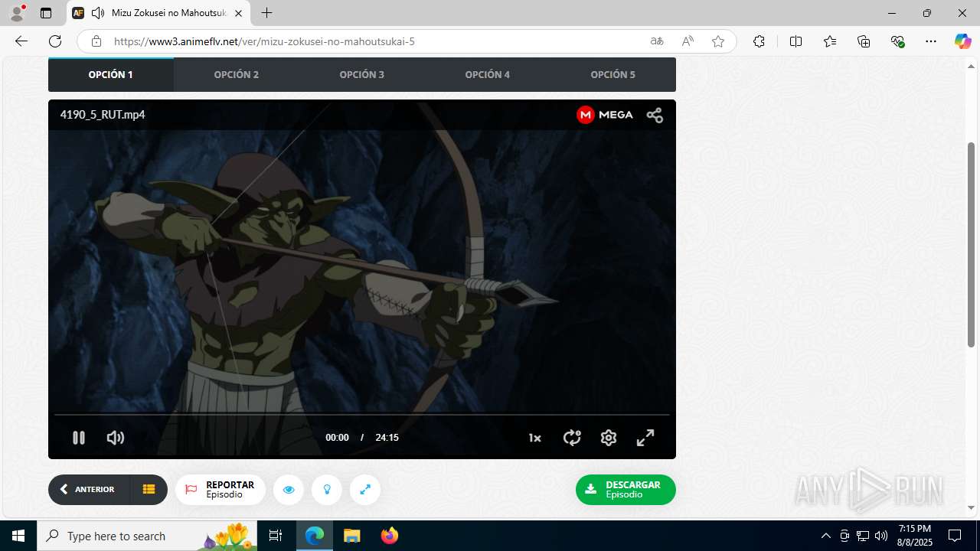Image resolution: width=980 pixels, height=551 pixels.
Task: Share the video via share icon
Action: pos(655,115)
